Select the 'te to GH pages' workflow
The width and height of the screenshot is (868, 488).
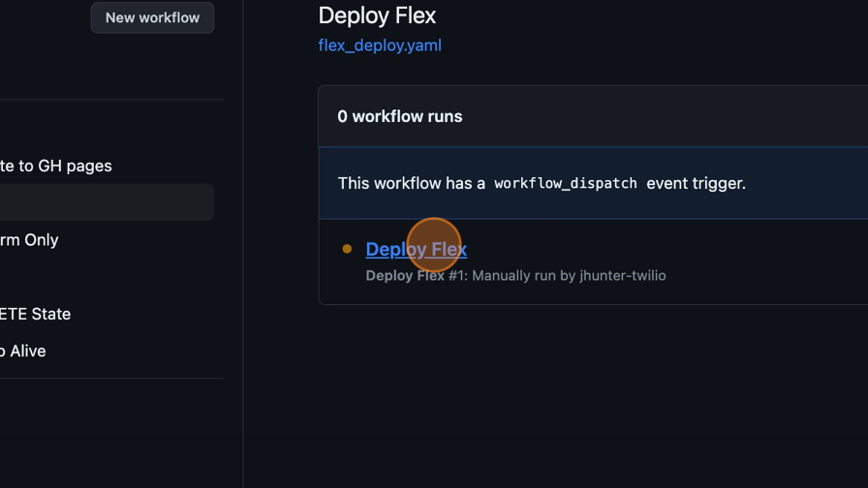click(x=56, y=166)
